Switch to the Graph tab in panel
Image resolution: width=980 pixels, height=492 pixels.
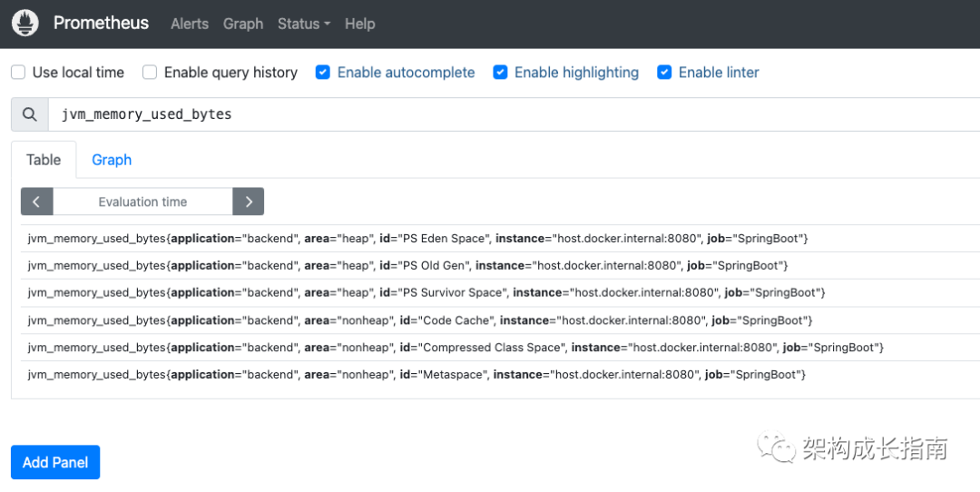tap(112, 160)
